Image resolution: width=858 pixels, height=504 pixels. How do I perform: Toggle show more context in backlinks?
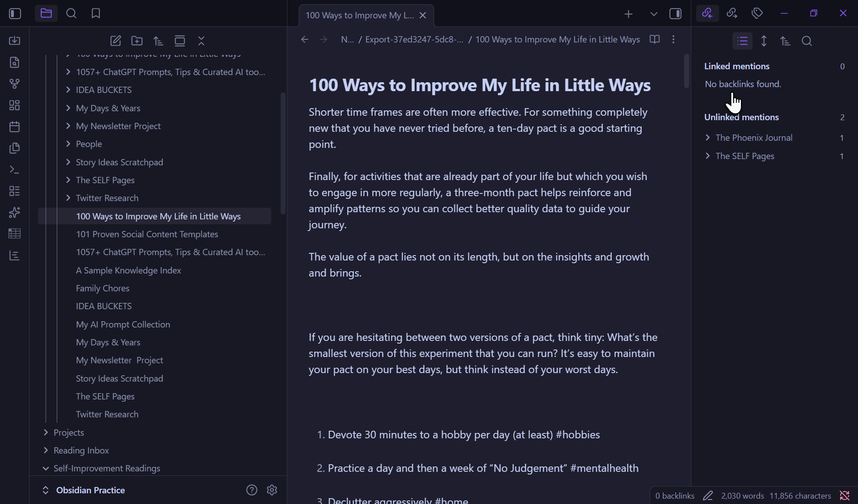pos(764,41)
